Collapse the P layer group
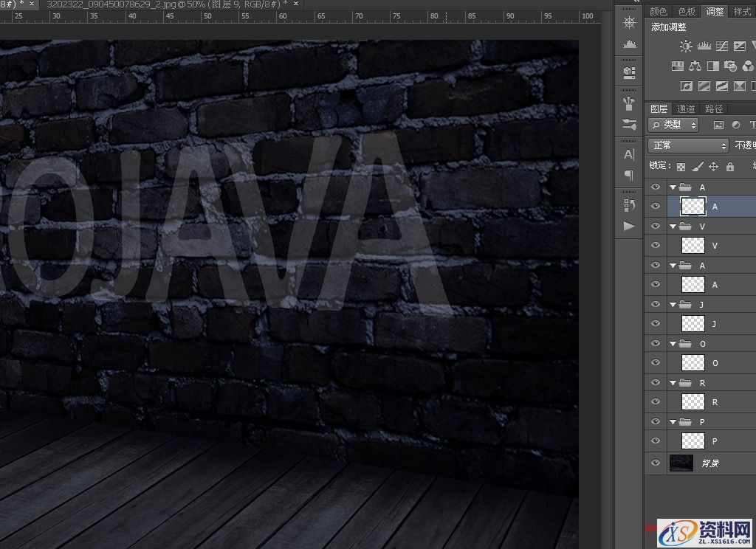The image size is (756, 549). pos(673,422)
